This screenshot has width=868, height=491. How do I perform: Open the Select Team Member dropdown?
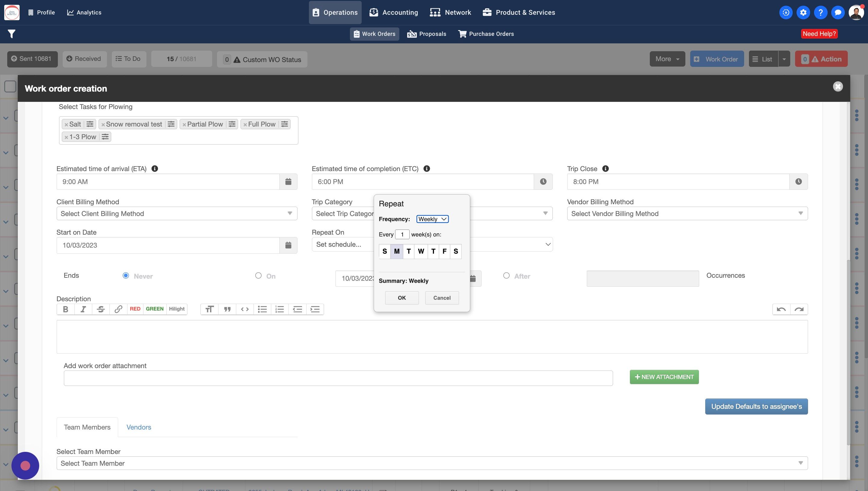[432, 463]
